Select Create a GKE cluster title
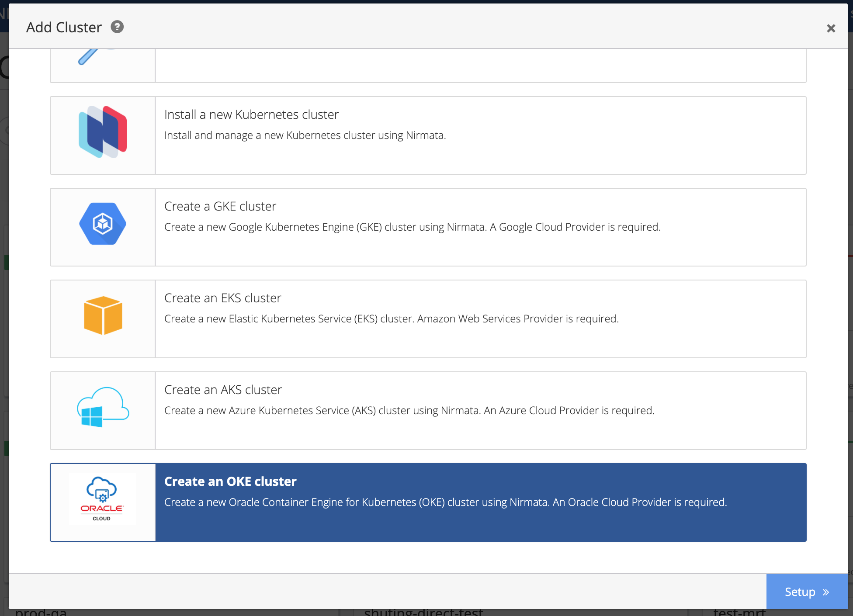Screen dimensions: 853x616 pyautogui.click(x=220, y=206)
